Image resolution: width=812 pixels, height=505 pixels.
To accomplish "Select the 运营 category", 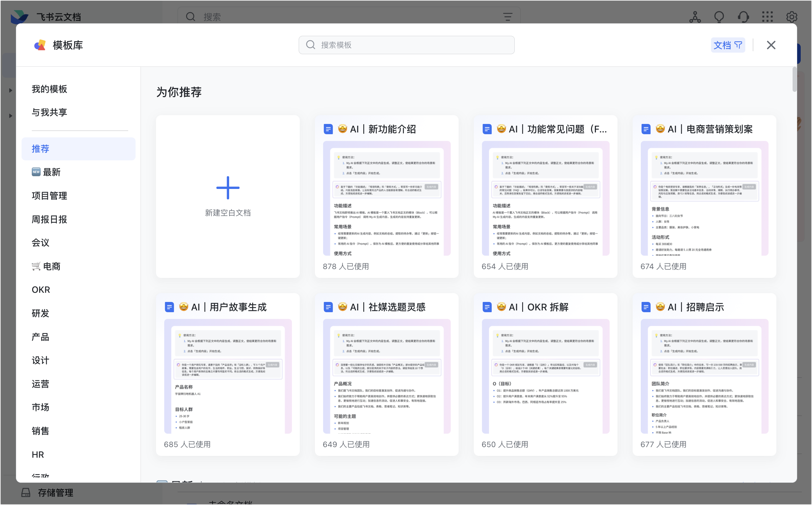I will [x=78, y=384].
